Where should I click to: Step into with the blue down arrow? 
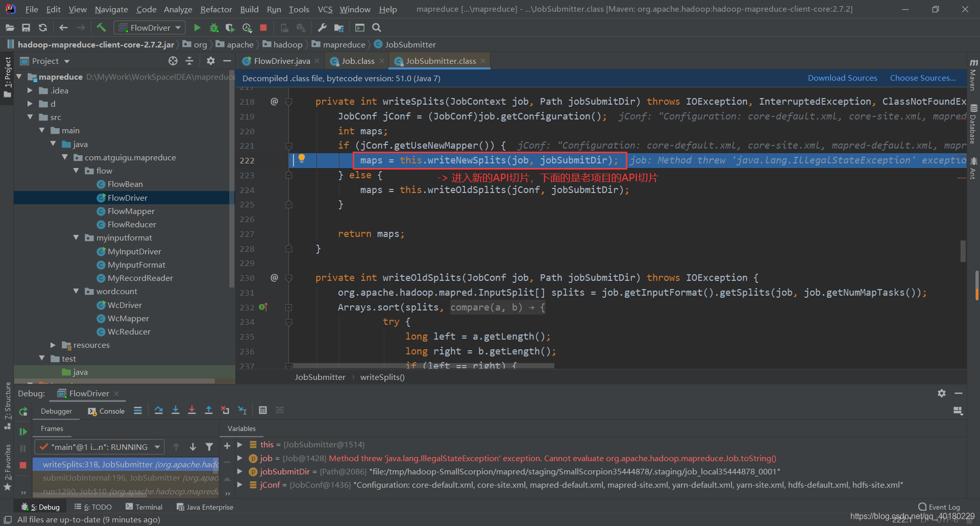pos(176,410)
